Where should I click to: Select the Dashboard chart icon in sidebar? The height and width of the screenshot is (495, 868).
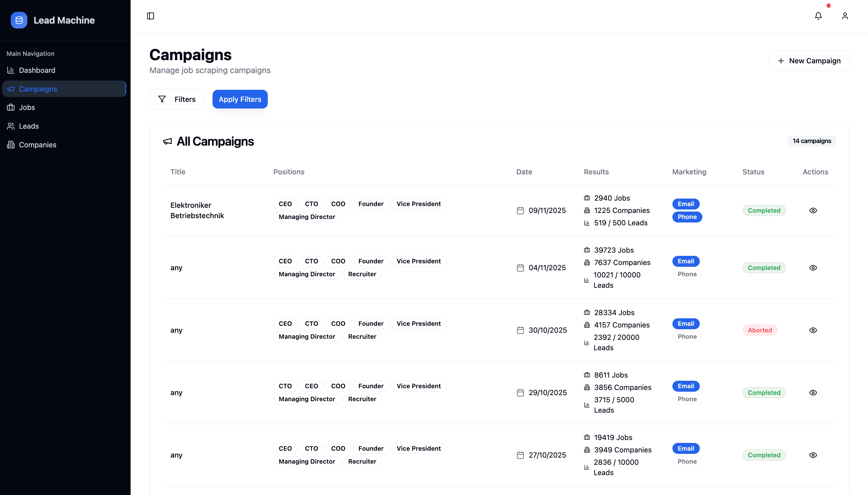(11, 70)
